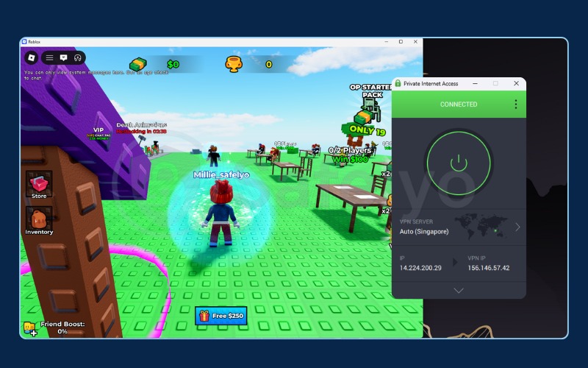
Task: Expand the PIA panel with bottom chevron
Action: click(459, 290)
